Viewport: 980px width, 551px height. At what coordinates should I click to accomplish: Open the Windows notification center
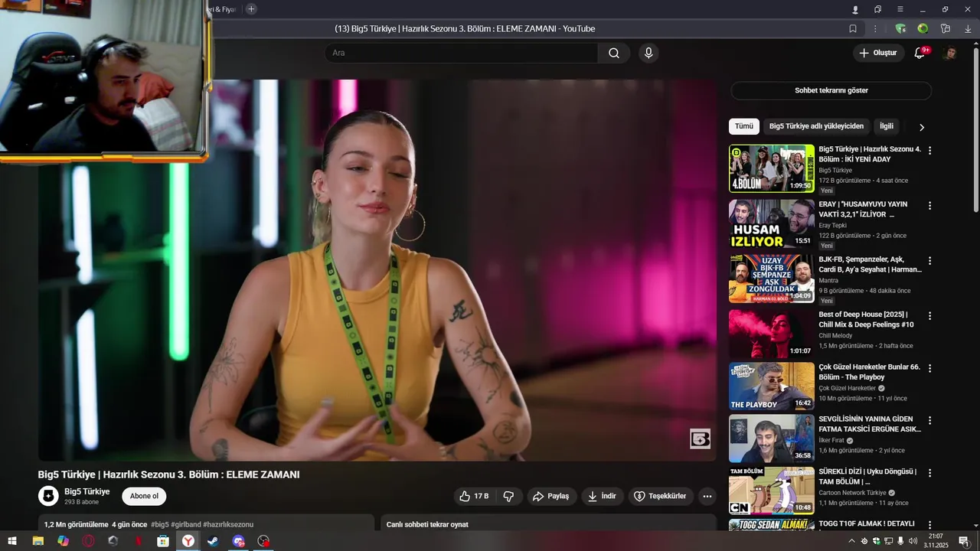coord(964,541)
